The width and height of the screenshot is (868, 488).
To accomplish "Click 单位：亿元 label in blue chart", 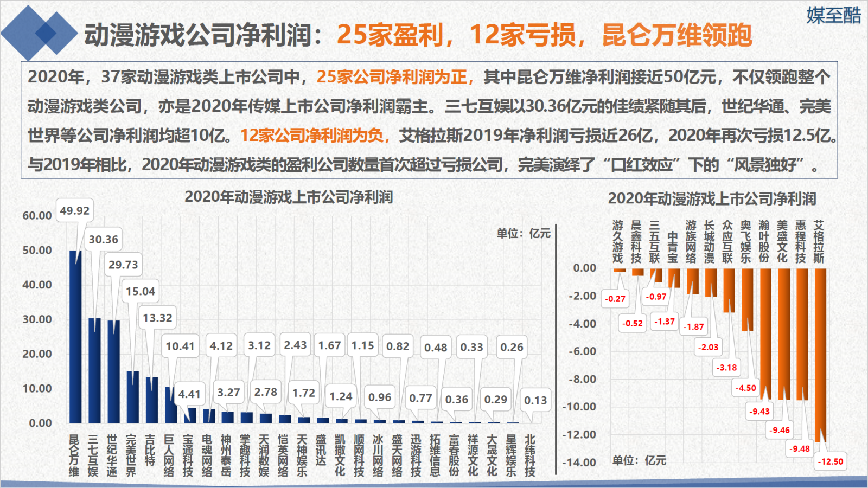I will [524, 233].
